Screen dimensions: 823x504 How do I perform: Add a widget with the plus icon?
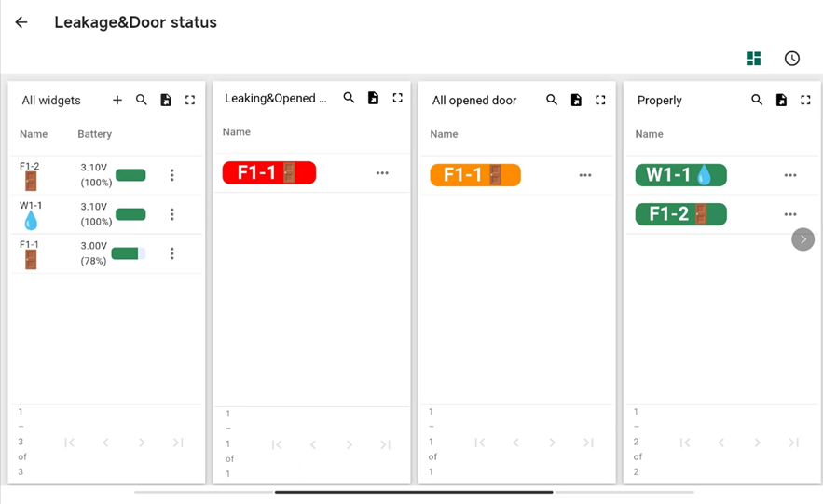coord(117,100)
